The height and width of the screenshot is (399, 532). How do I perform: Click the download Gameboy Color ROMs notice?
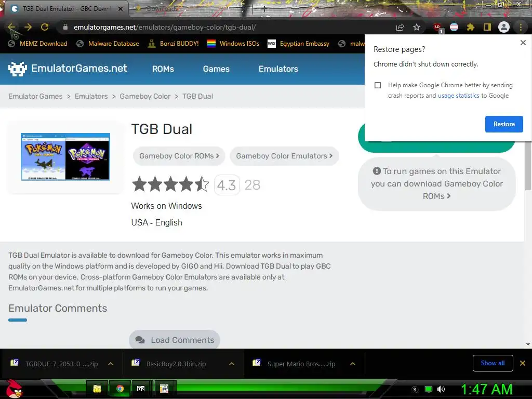coord(436,183)
